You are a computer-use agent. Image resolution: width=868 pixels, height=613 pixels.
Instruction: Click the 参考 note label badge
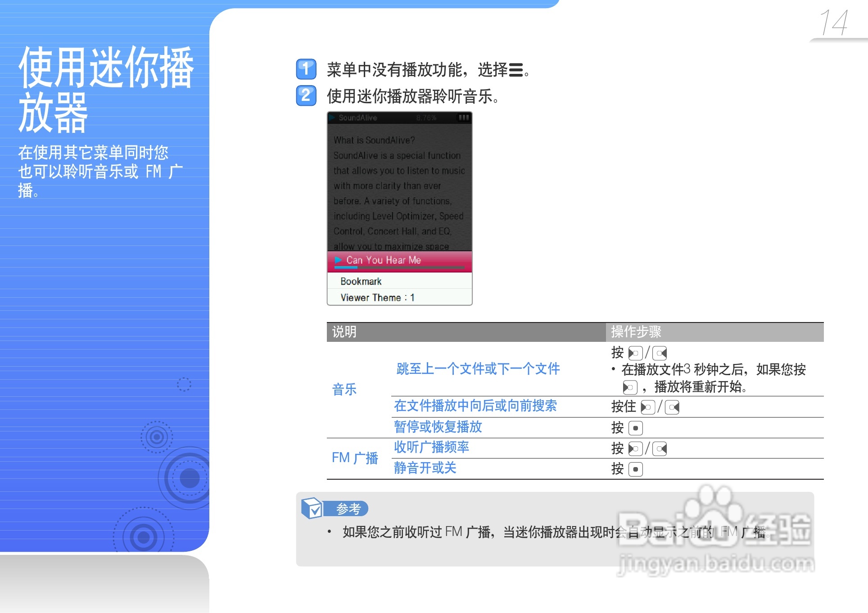pyautogui.click(x=348, y=509)
